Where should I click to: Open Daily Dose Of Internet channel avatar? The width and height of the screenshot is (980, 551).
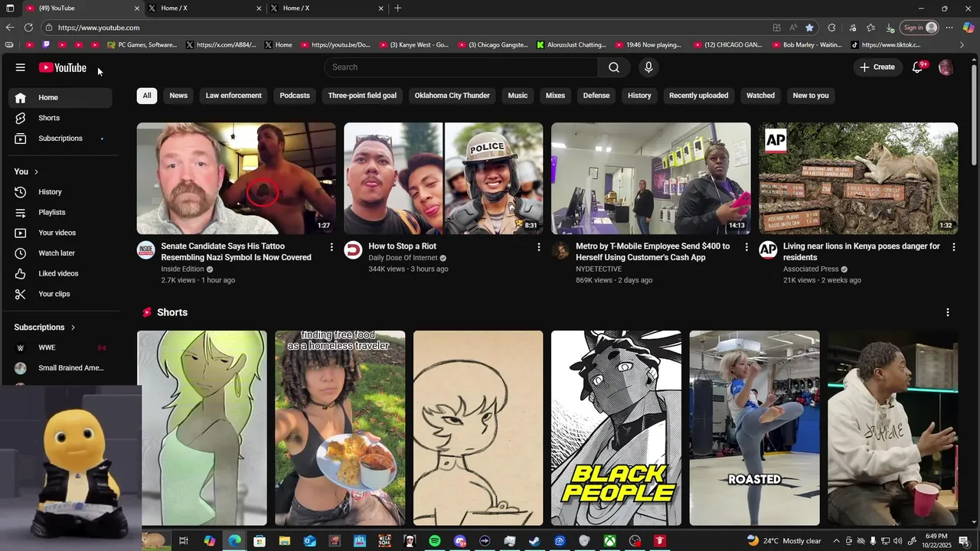point(353,250)
